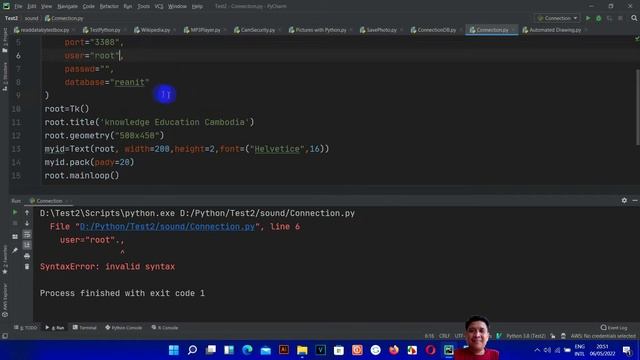Open the Structure side tab
Viewport: 640px width, 360px height.
click(5, 76)
